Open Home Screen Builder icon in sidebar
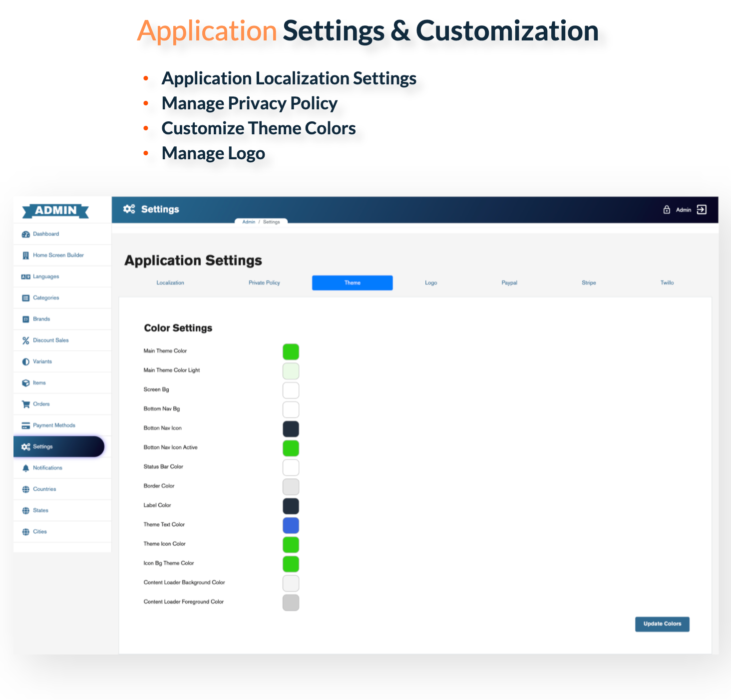The height and width of the screenshot is (700, 731). [26, 256]
